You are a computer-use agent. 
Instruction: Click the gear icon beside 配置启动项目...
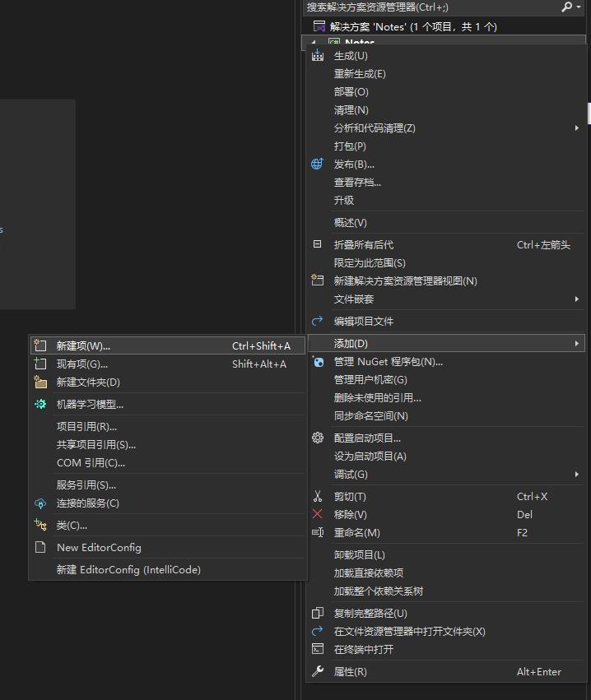click(x=318, y=438)
